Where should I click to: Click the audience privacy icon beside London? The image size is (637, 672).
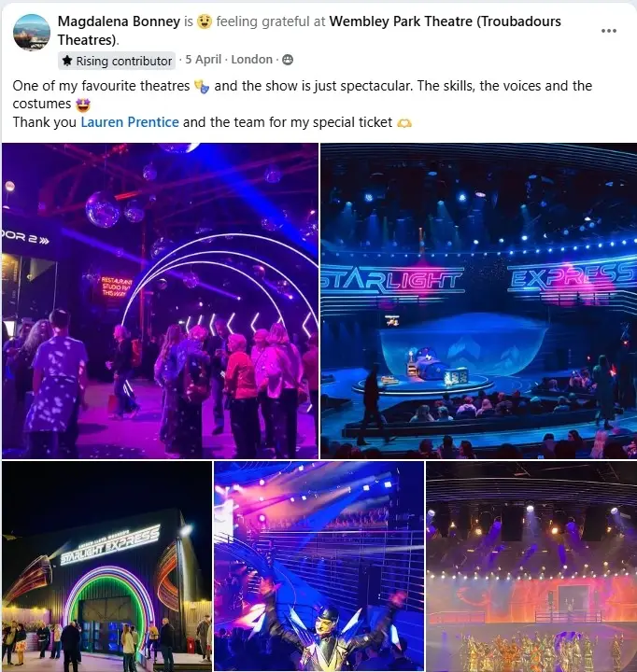(x=288, y=60)
